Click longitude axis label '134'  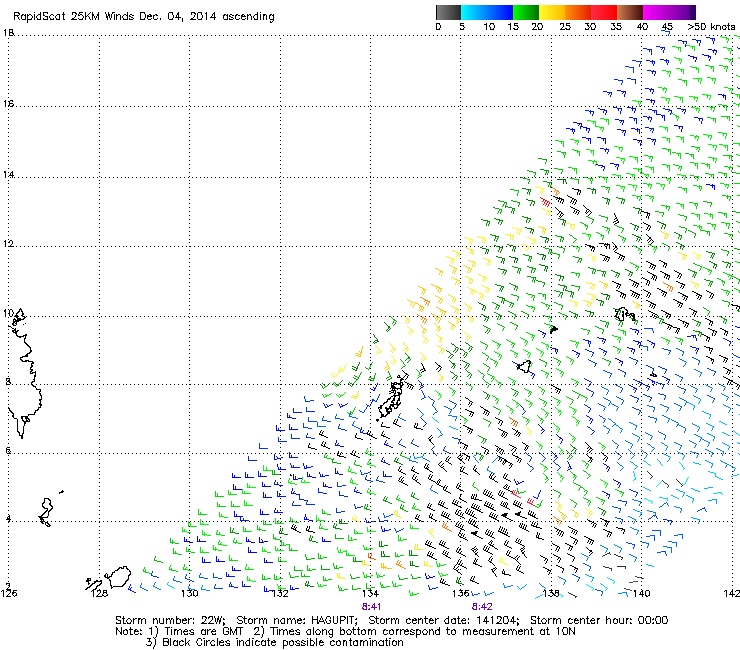pyautogui.click(x=370, y=593)
